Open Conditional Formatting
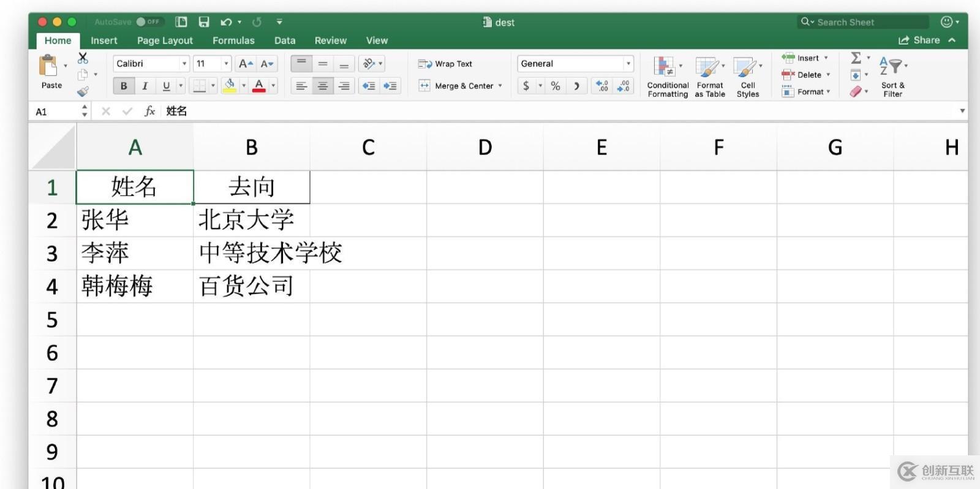 [668, 77]
